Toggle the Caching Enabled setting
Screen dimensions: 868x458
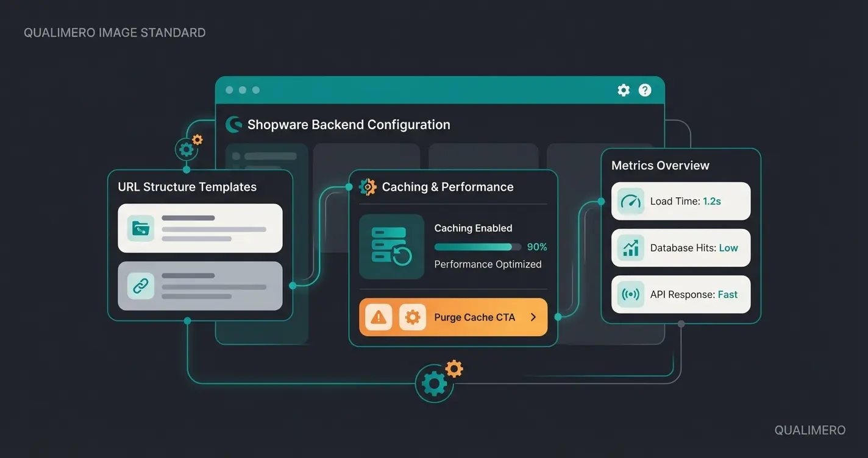[x=473, y=228]
